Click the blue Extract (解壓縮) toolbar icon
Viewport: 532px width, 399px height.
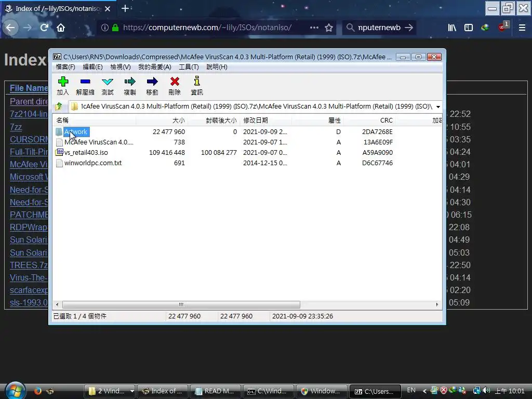(85, 82)
